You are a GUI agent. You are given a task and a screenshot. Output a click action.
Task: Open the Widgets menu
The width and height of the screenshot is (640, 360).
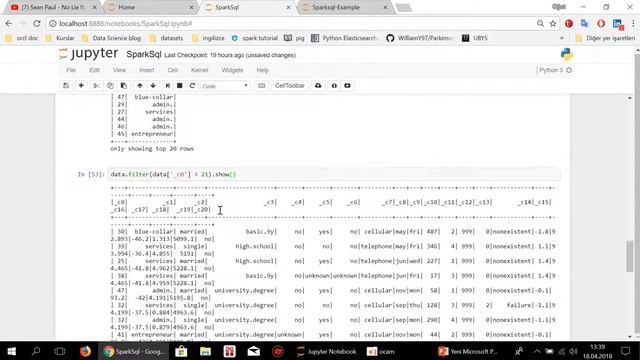(x=232, y=70)
